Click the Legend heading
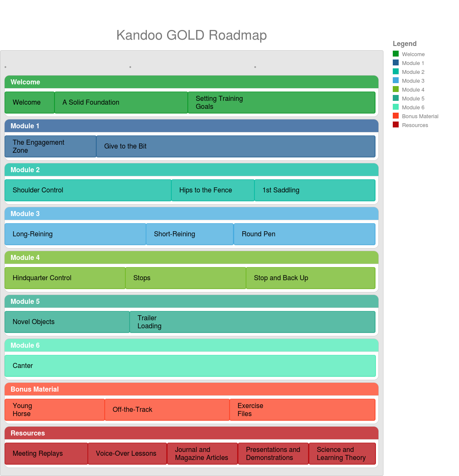 (x=405, y=44)
